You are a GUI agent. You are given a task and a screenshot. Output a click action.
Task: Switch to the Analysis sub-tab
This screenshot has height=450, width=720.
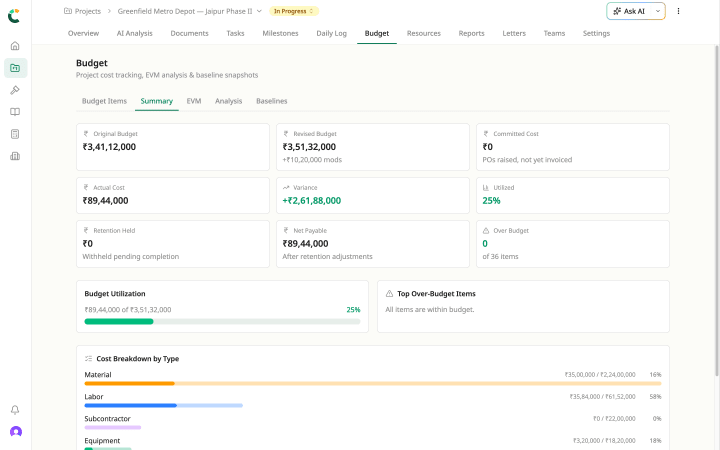pos(228,101)
